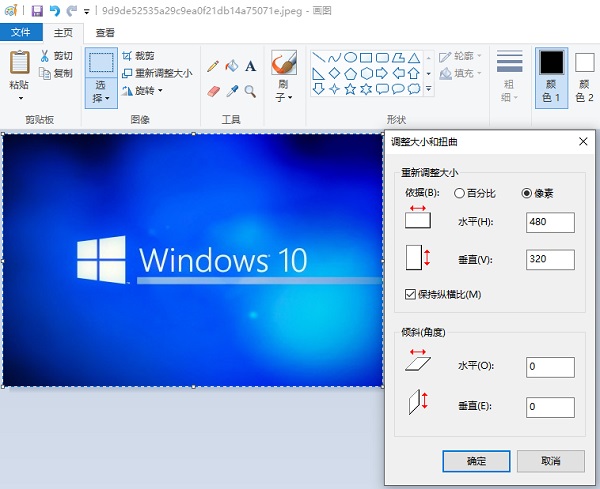
Task: Choose the five-point star shape
Action: click(x=350, y=89)
